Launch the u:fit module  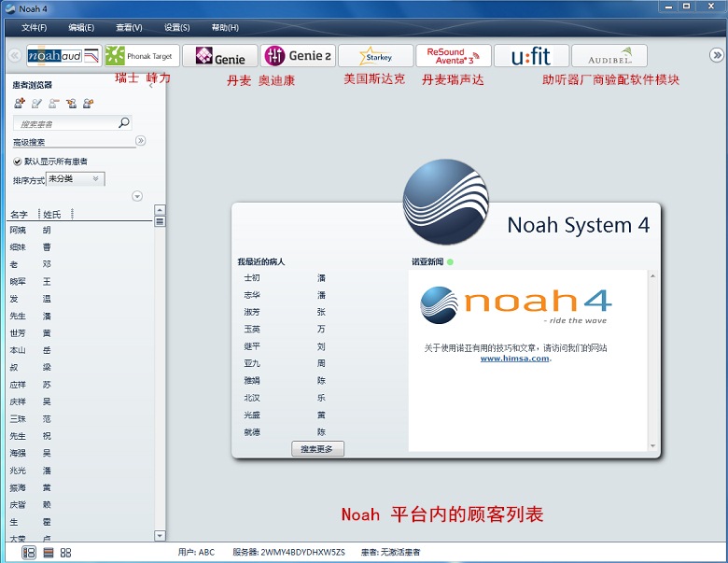tap(530, 56)
